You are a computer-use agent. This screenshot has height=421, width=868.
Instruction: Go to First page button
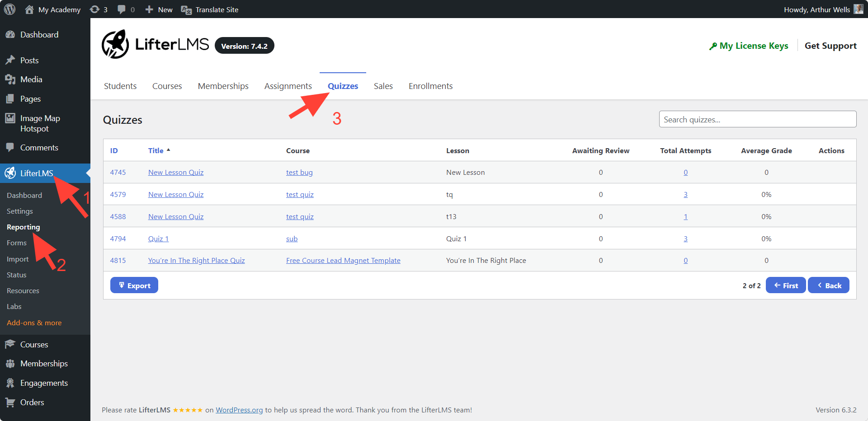786,285
